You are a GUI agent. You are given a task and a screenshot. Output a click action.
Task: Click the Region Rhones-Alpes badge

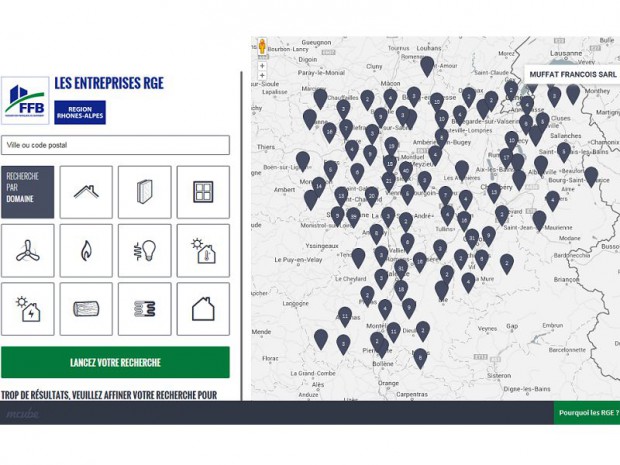80,112
